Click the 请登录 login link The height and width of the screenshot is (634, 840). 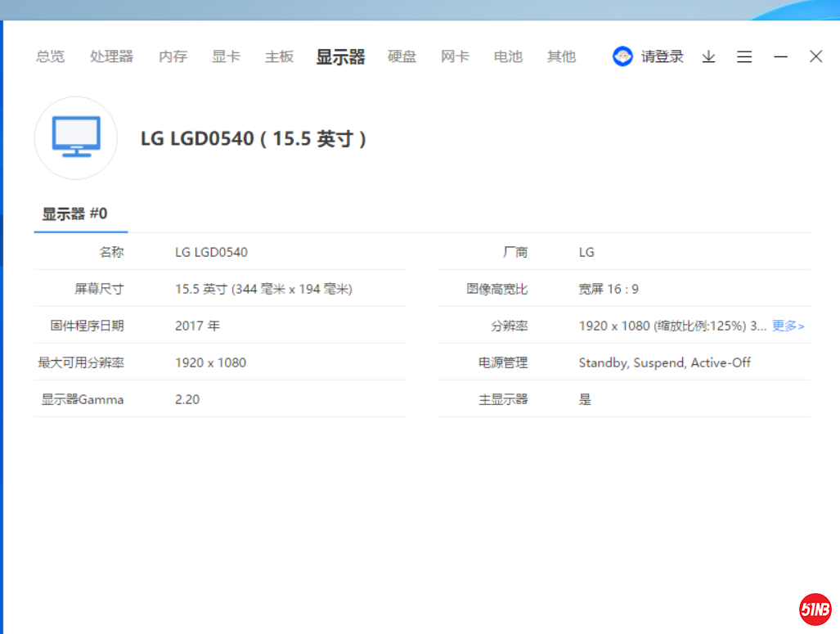[662, 56]
